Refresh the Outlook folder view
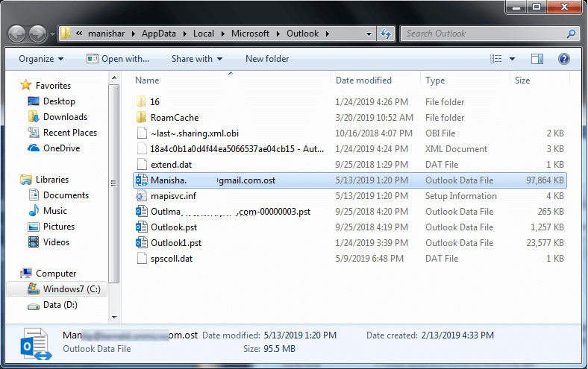Screen dimensions: 588x369 click(386, 34)
